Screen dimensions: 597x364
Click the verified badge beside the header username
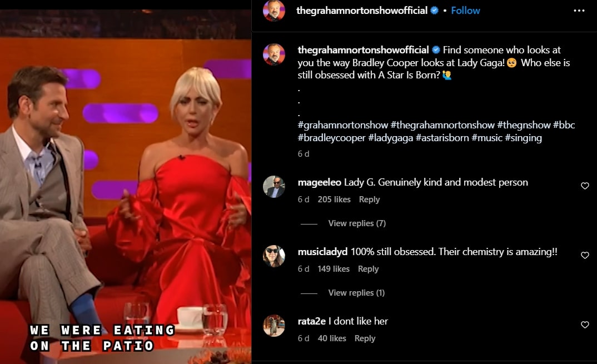[435, 11]
